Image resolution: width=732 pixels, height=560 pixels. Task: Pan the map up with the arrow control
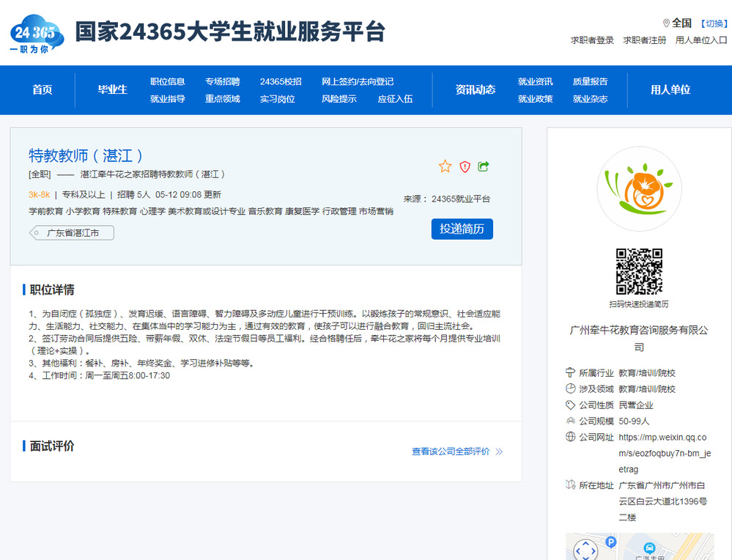point(585,545)
